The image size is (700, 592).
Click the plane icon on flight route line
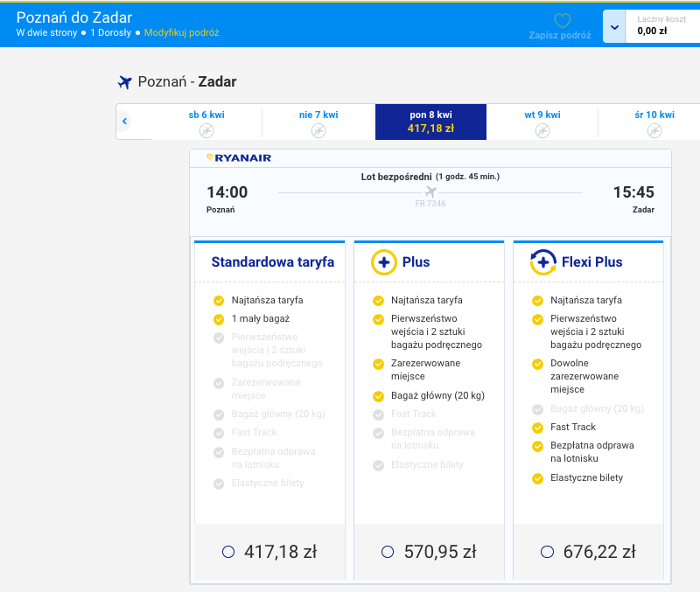[x=430, y=192]
